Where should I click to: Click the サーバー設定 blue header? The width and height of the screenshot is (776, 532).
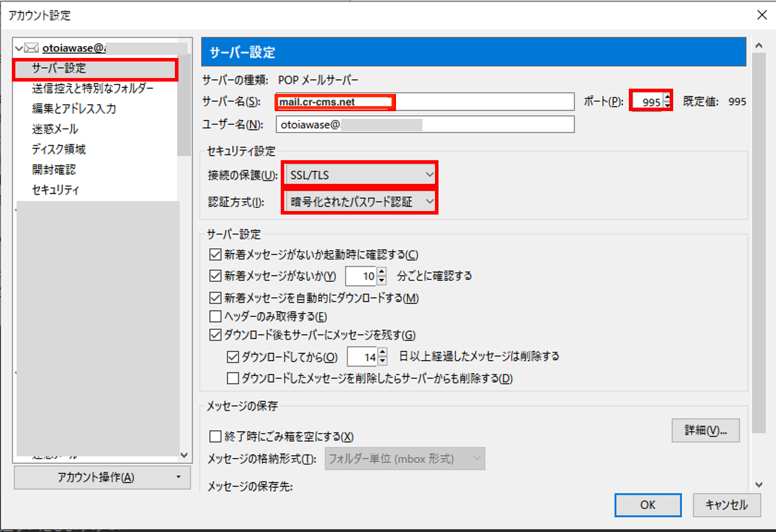473,52
